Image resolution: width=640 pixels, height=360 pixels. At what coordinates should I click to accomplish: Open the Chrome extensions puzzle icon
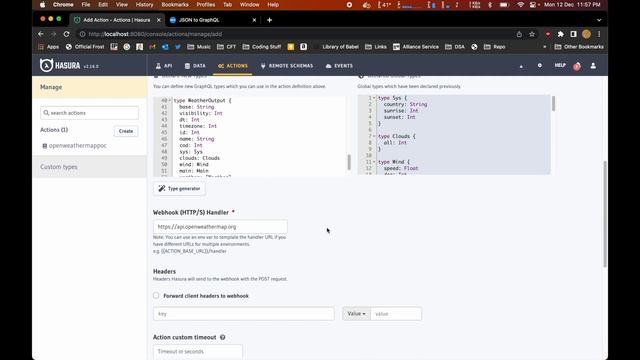[560, 34]
